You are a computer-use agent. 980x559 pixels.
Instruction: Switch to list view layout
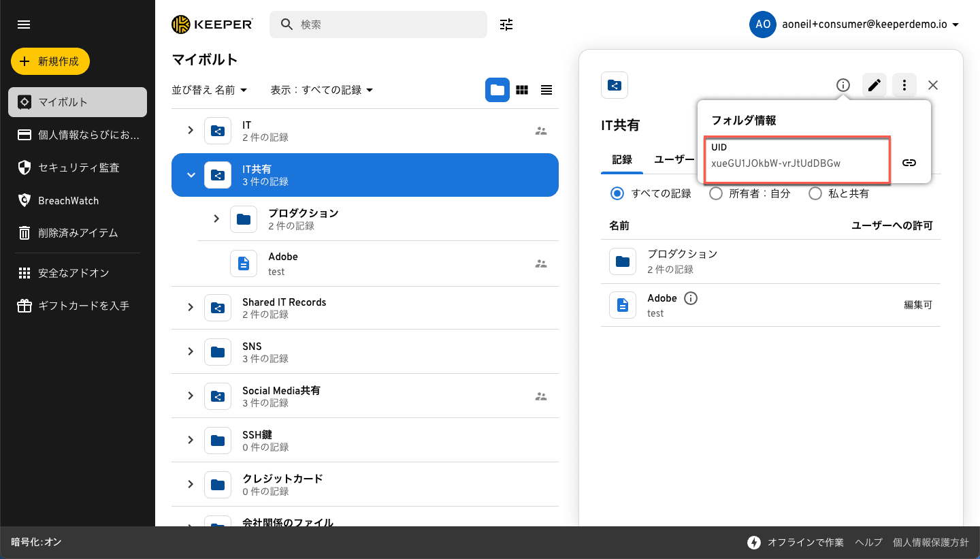coord(546,90)
